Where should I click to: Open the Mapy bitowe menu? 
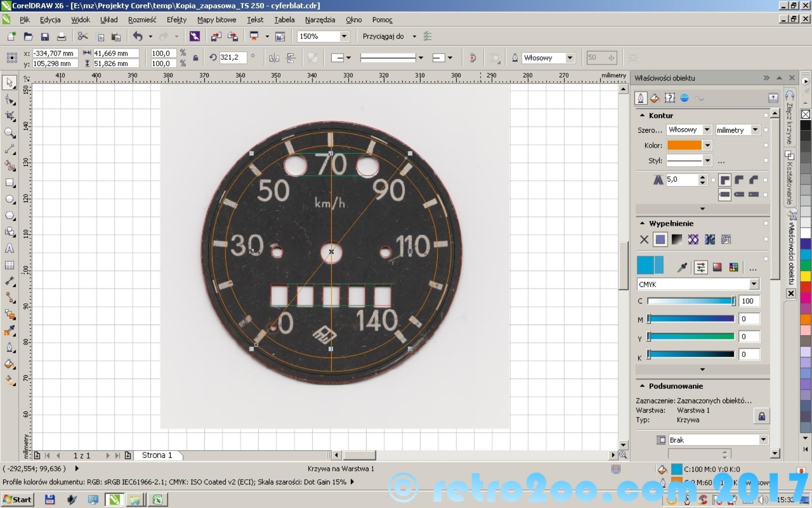tap(216, 20)
